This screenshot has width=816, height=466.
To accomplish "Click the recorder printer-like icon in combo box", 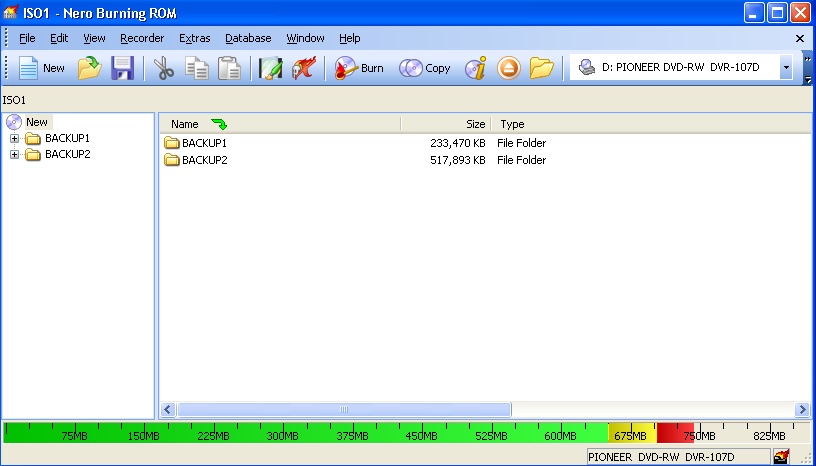I will click(x=586, y=67).
